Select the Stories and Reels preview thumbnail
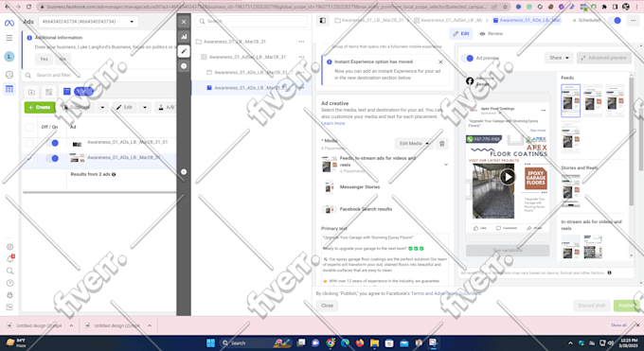The width and height of the screenshot is (644, 351). tap(570, 191)
